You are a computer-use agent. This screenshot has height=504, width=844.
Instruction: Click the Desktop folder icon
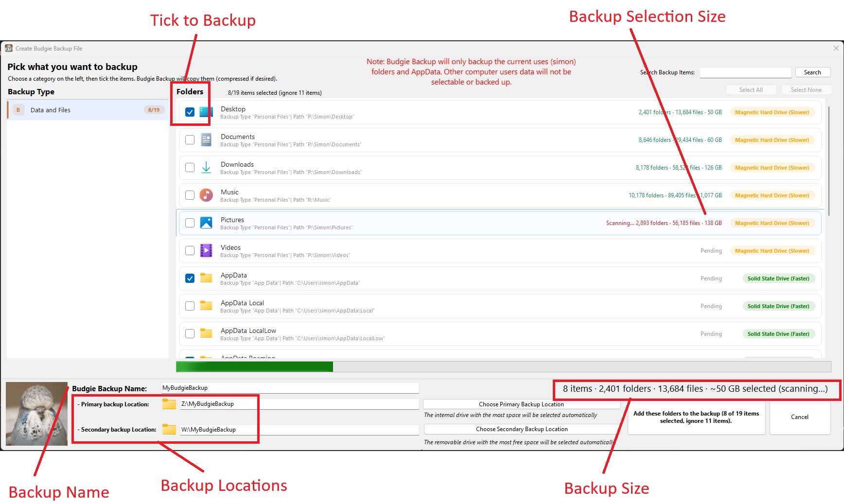pyautogui.click(x=206, y=112)
